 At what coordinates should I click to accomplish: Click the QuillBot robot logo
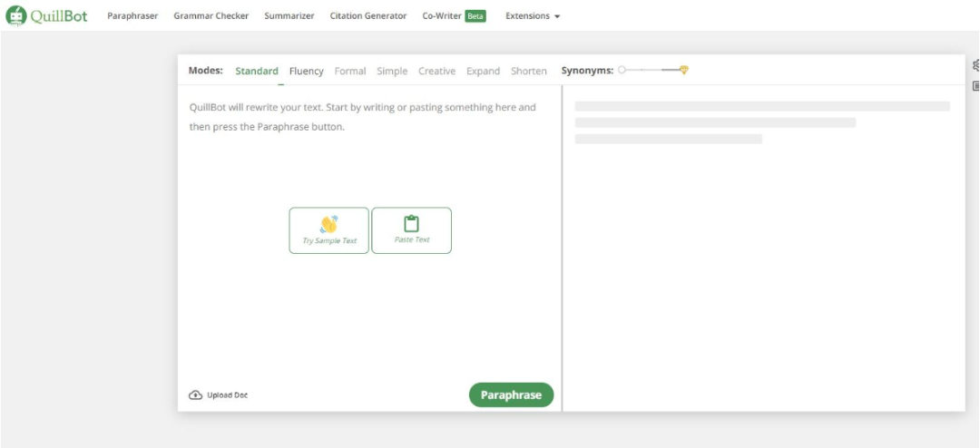(16, 15)
